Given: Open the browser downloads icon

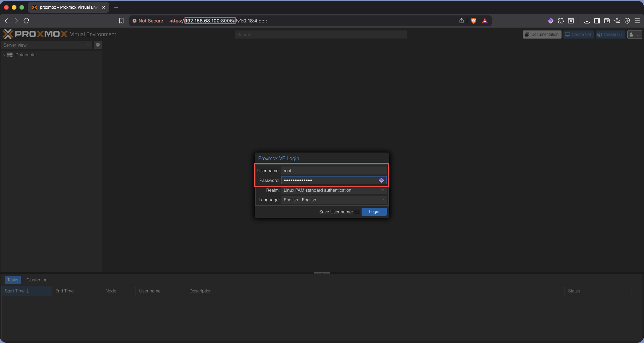Looking at the screenshot, I should click(587, 21).
